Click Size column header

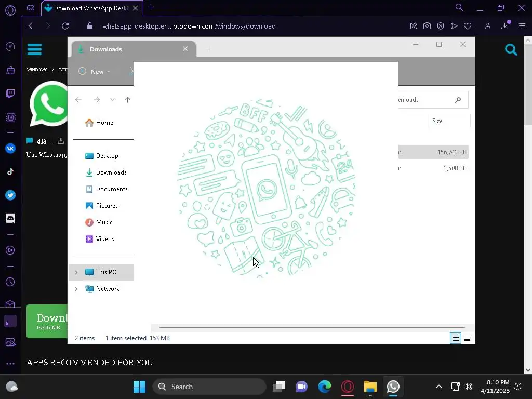[x=449, y=121]
